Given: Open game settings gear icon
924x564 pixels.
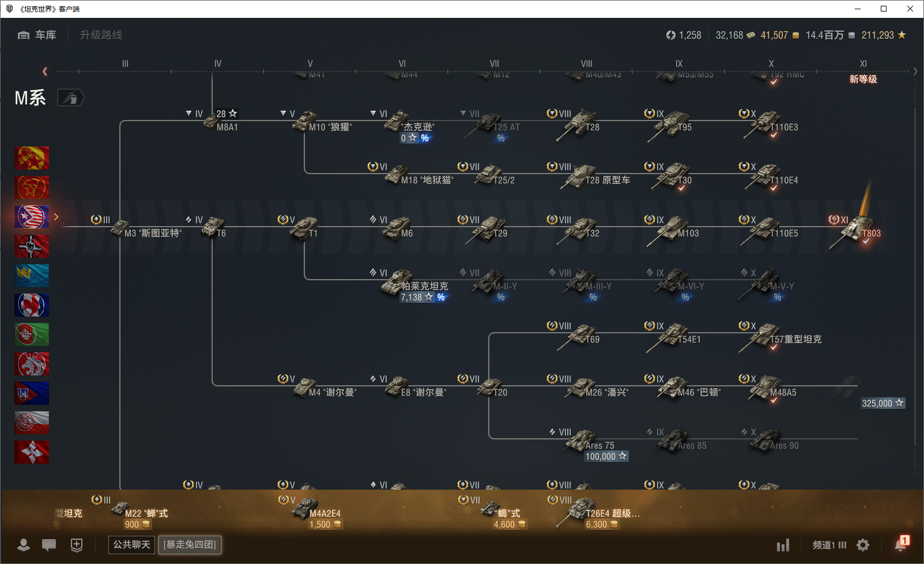Looking at the screenshot, I should click(x=863, y=545).
